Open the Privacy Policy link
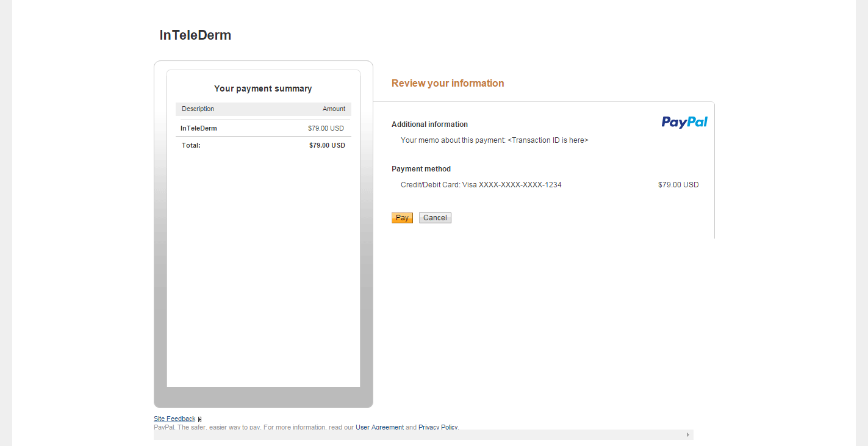Image resolution: width=868 pixels, height=446 pixels. [438, 427]
